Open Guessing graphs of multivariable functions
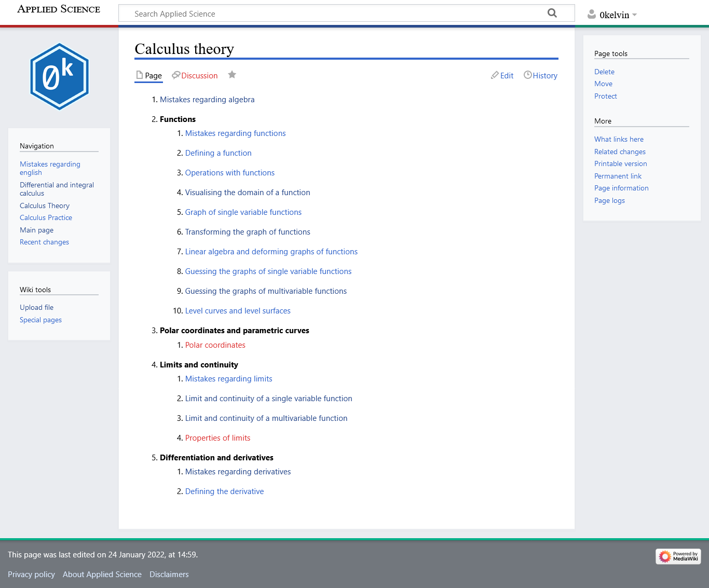The image size is (709, 588). (266, 291)
